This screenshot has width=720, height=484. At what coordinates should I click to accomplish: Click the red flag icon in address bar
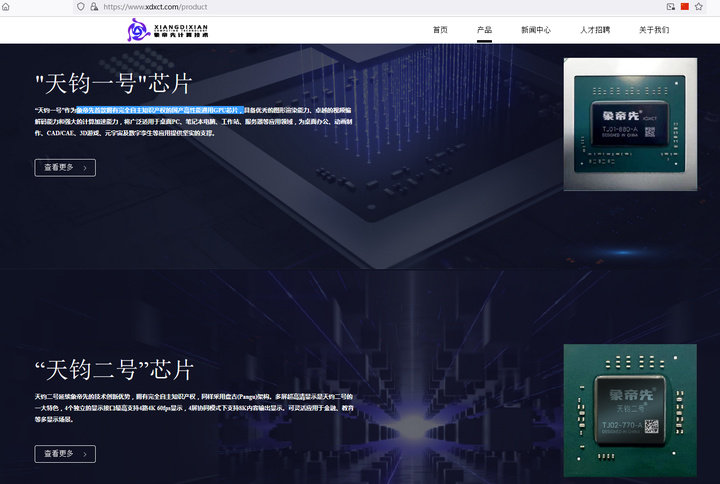685,6
